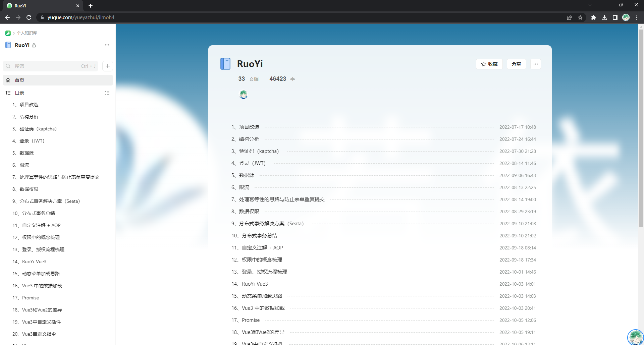This screenshot has width=644, height=345.
Task: Open sidebar item 20、Vue3自定义指令
Action: coord(34,334)
